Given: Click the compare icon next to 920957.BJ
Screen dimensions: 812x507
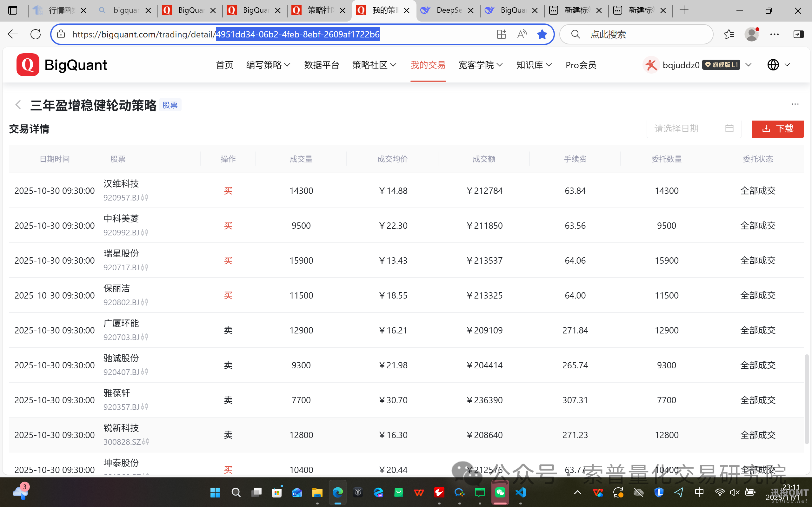Looking at the screenshot, I should 144,198.
